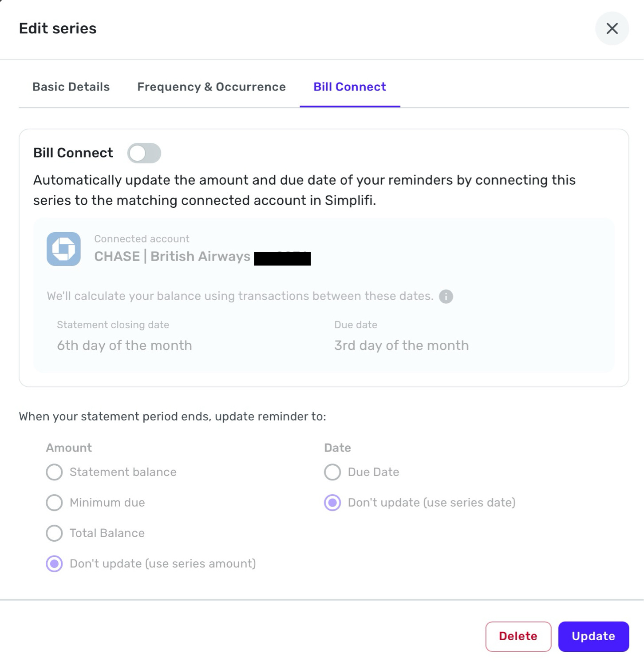
Task: Select the Total Balance option
Action: click(55, 533)
